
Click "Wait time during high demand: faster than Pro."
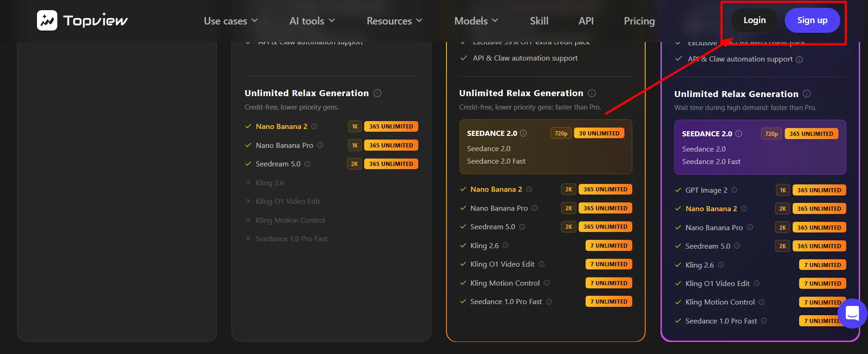click(x=745, y=108)
